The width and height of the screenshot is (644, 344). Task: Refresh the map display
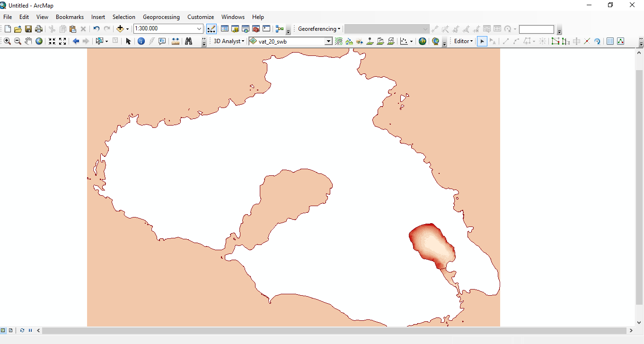tap(22, 330)
